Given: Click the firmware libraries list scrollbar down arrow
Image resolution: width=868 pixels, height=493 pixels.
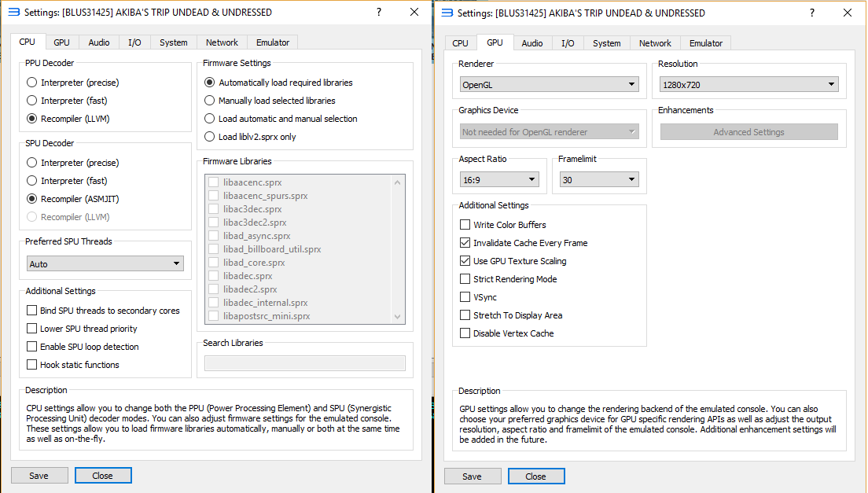Looking at the screenshot, I should [x=397, y=317].
